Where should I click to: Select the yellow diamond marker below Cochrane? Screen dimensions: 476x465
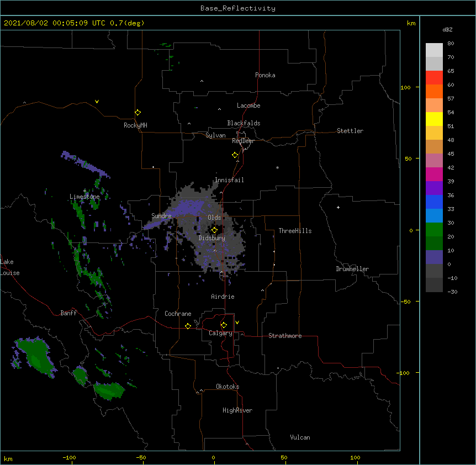pyautogui.click(x=188, y=326)
